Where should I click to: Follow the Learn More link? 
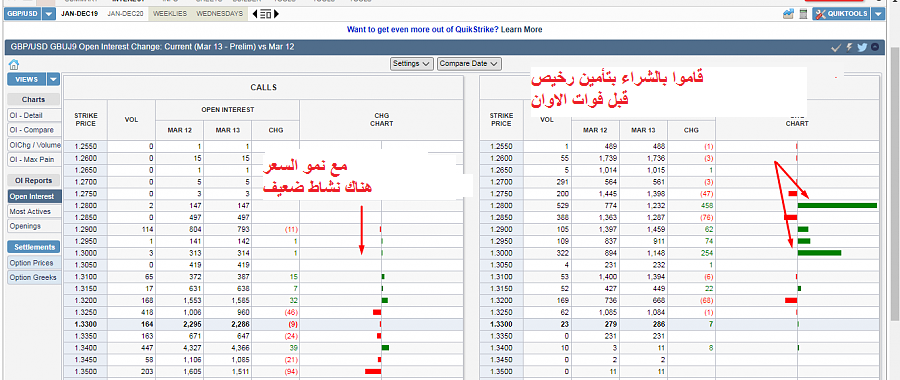pos(521,29)
